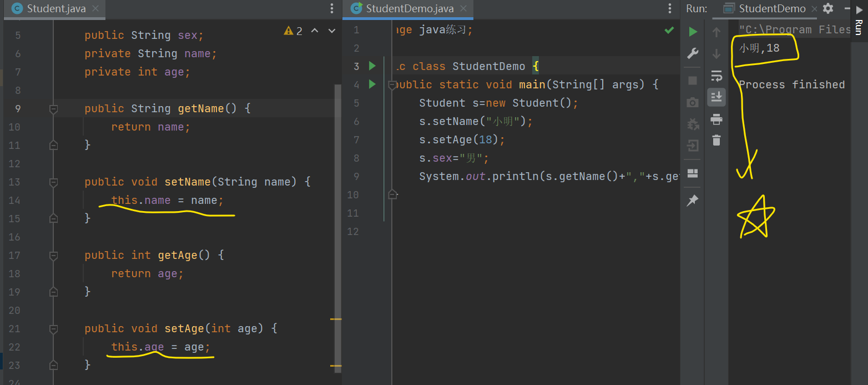Click "return age;" line
This screenshot has height=385, width=868.
147,274
